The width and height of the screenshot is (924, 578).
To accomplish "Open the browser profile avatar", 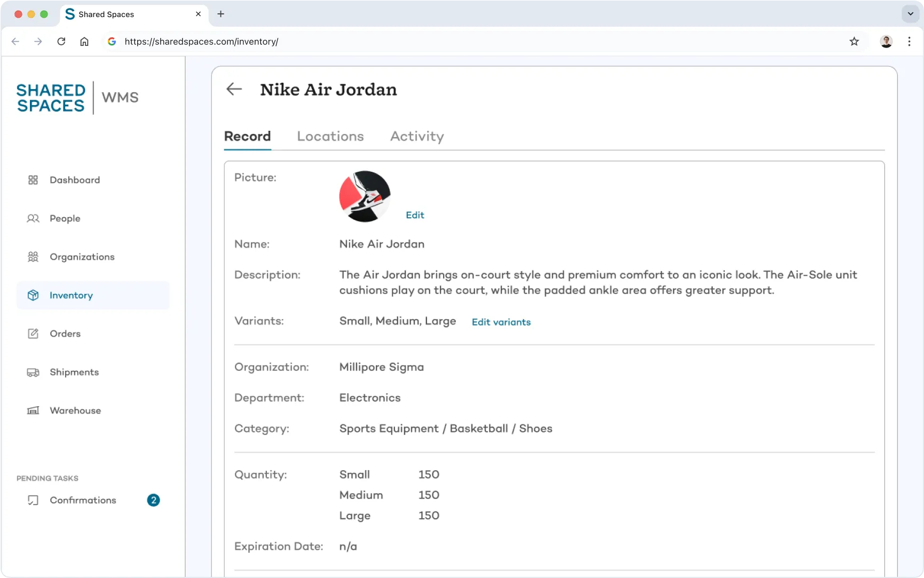I will point(886,42).
